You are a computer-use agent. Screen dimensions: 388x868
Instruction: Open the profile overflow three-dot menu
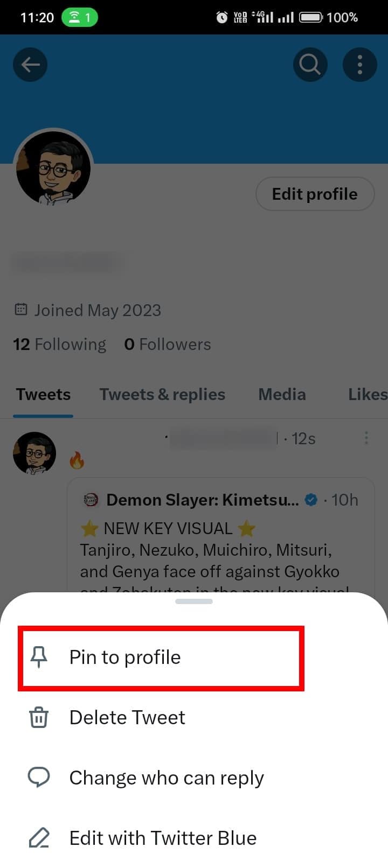[359, 64]
